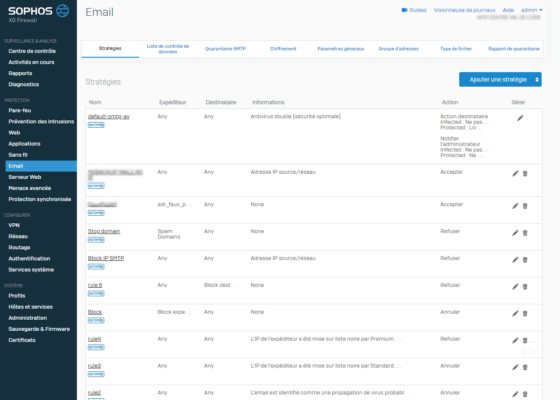Open the admin user dropdown
This screenshot has height=400, width=560.
531,10
